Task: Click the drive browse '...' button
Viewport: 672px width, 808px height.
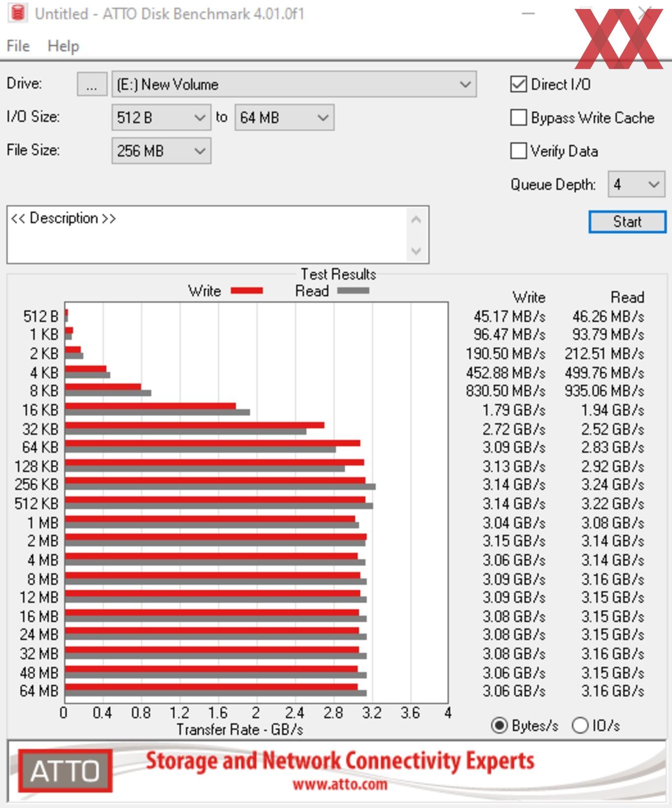Action: [92, 85]
